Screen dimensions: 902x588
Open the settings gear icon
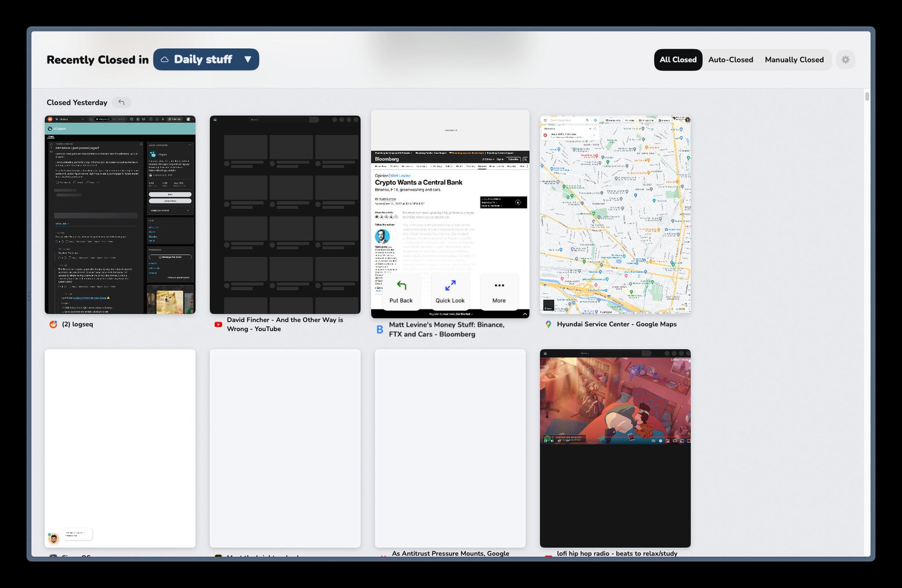[845, 60]
